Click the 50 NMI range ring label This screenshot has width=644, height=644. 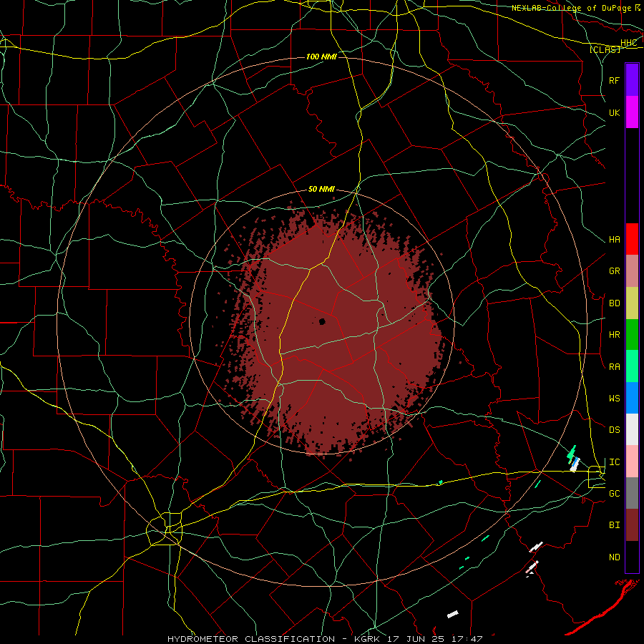(x=321, y=190)
